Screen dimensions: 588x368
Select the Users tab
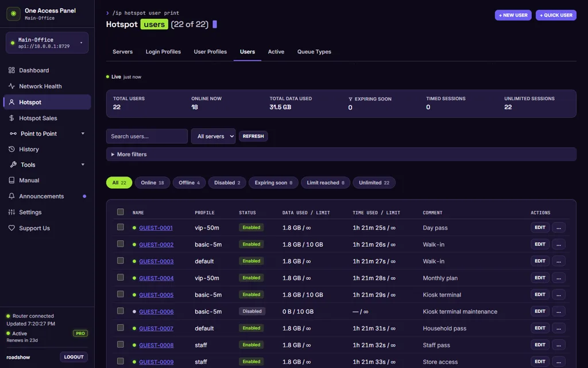(x=247, y=52)
